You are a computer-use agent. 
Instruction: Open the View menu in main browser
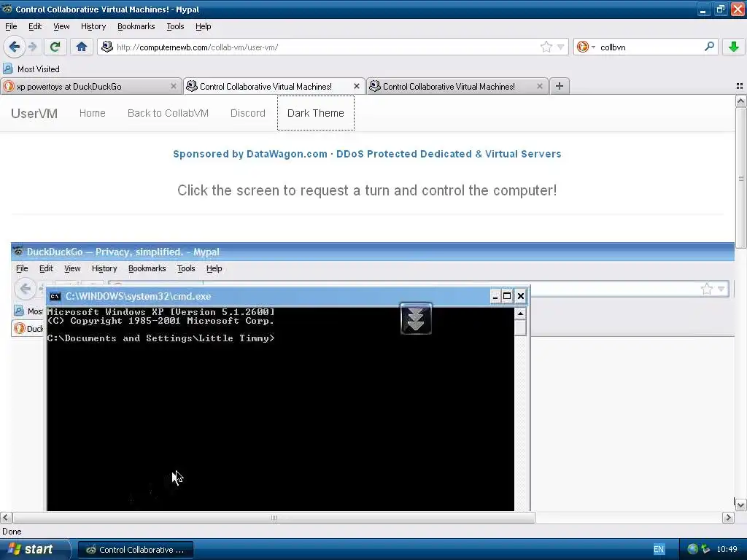tap(61, 26)
